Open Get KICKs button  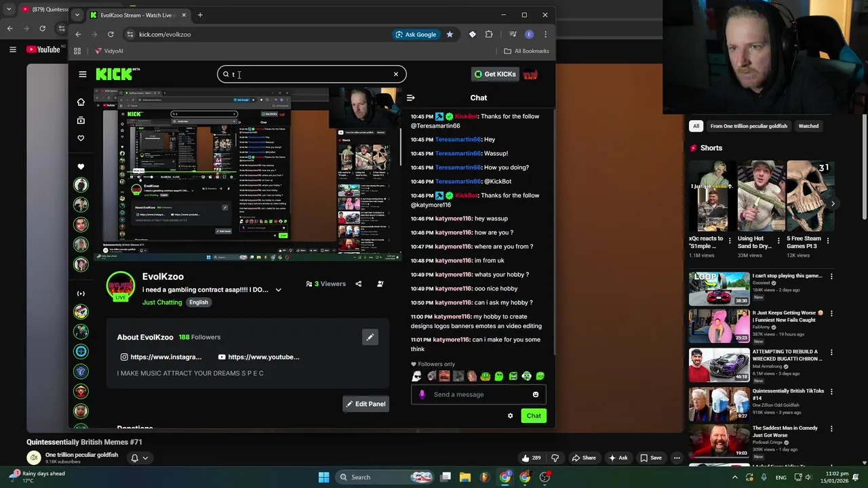495,74
